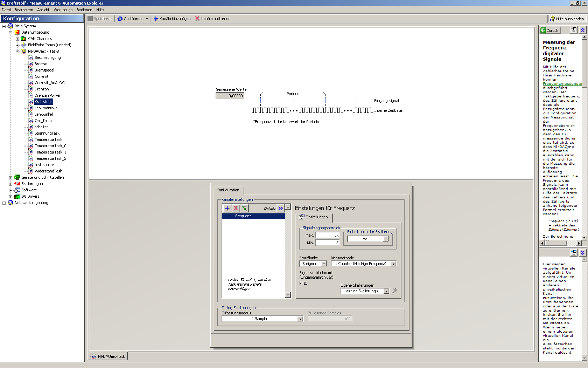Click the red X Kanäle entfernen icon

197,19
